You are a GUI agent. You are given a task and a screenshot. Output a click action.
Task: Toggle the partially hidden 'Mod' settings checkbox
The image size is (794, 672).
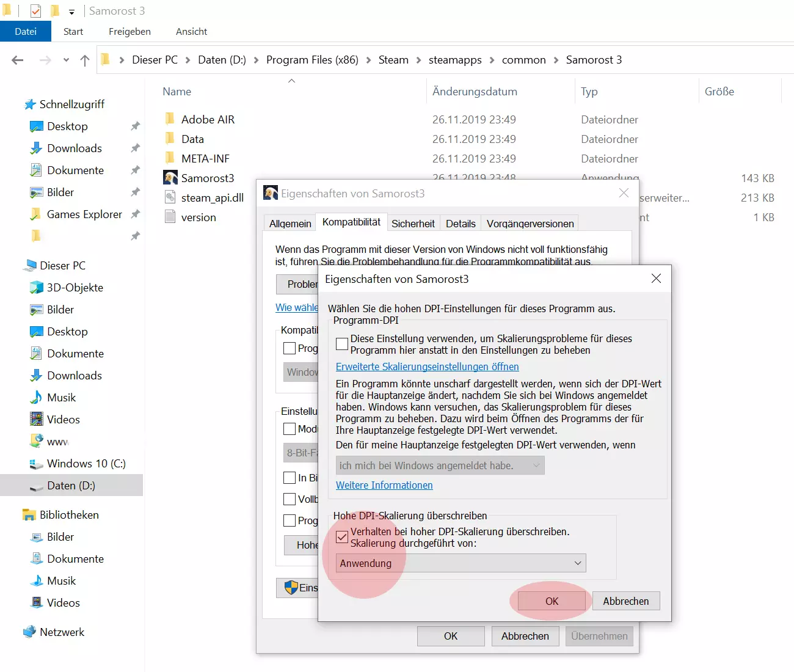[x=290, y=429]
